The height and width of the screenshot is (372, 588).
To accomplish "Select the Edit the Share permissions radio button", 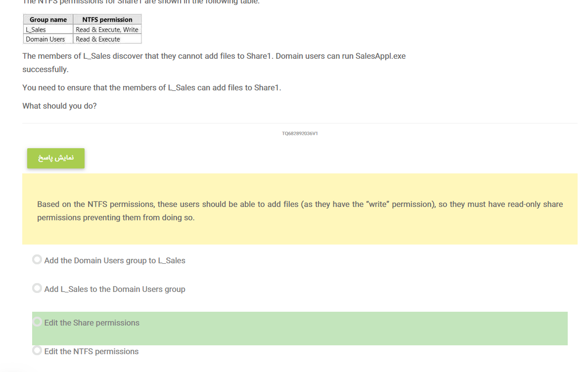I will click(37, 322).
